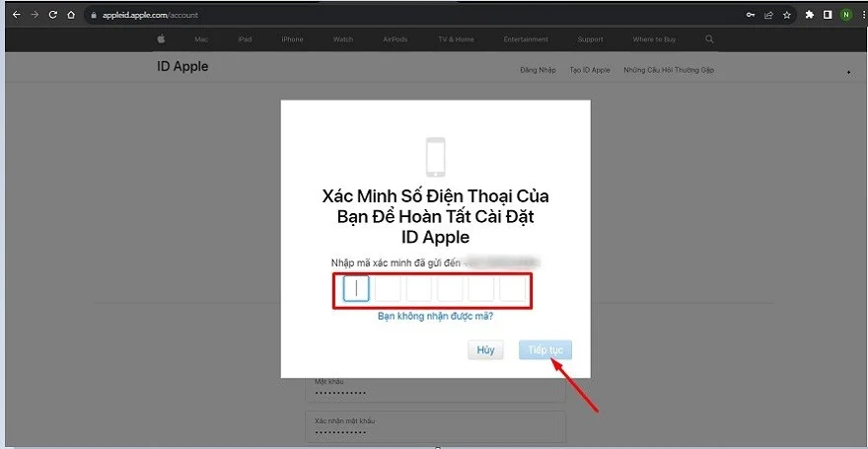Open the Where to Buy menu item
This screenshot has height=449, width=868.
point(654,39)
